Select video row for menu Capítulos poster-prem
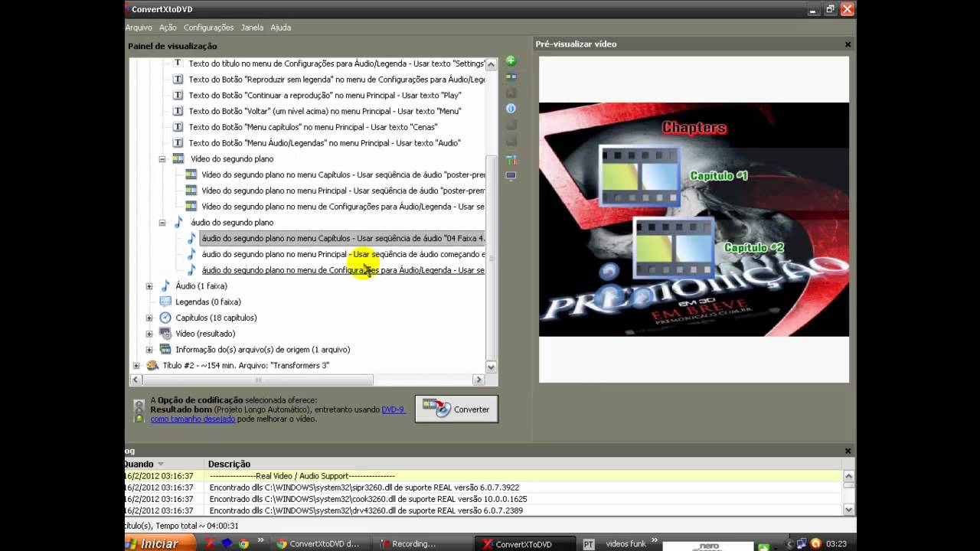 342,174
